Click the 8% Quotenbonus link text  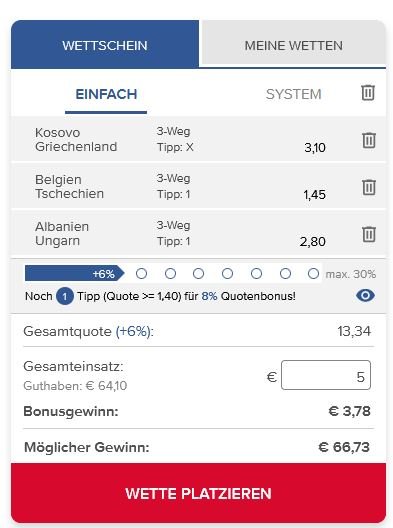point(248,296)
